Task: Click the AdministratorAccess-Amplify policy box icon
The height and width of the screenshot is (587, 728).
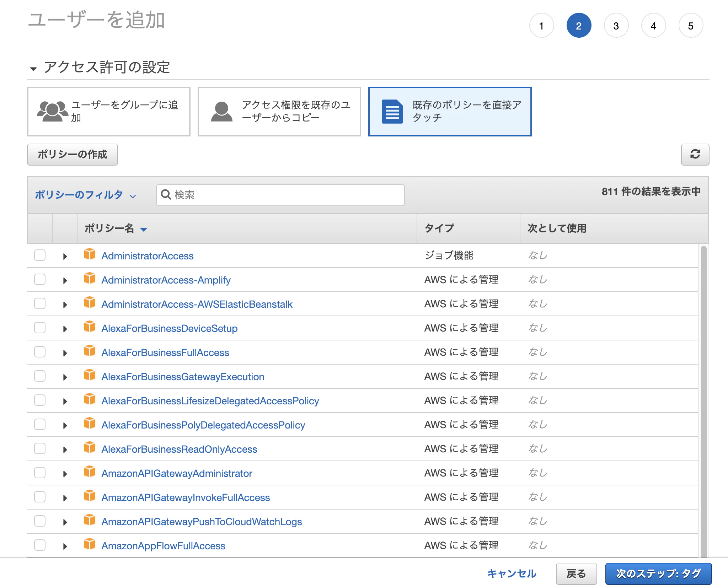Action: point(90,279)
